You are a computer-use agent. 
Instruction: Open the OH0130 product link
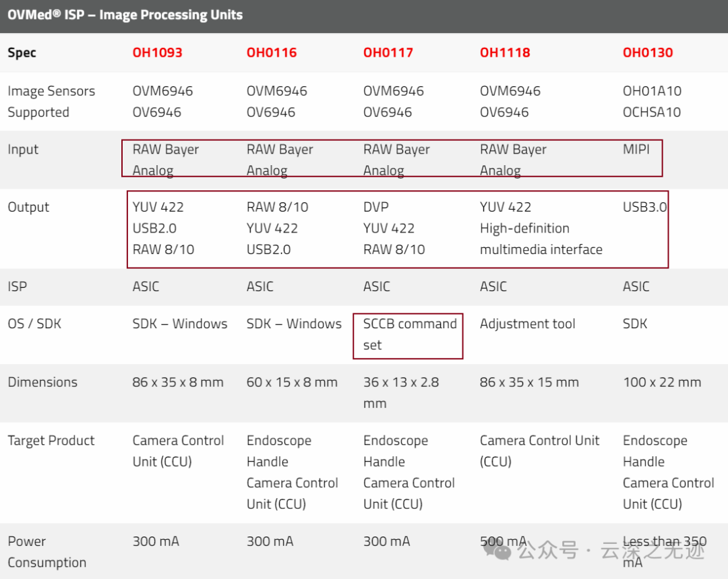[648, 53]
